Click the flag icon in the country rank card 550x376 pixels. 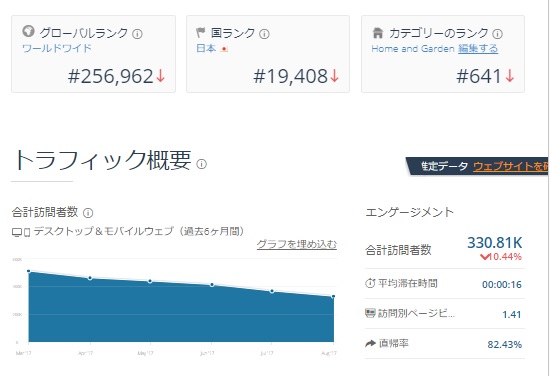point(201,33)
